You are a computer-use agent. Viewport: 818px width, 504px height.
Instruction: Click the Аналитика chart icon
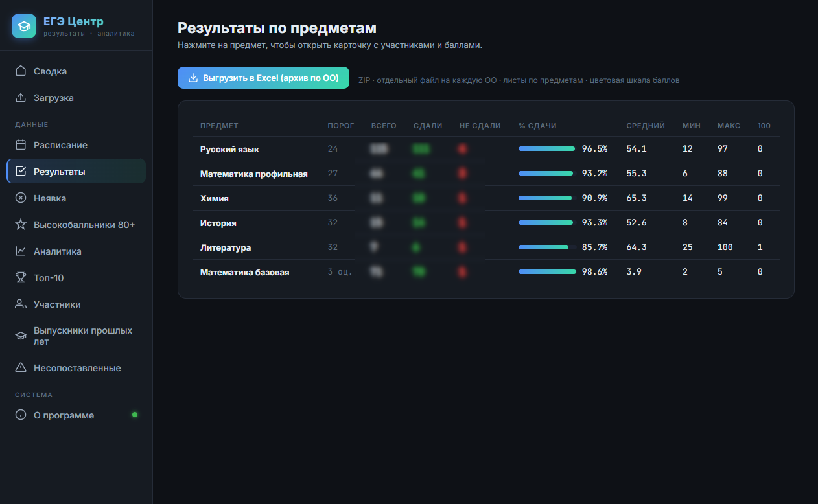pyautogui.click(x=21, y=251)
